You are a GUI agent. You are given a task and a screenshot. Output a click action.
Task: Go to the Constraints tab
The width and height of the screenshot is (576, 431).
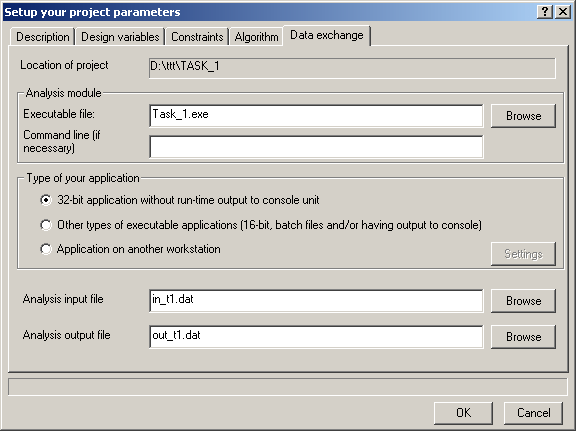point(197,37)
